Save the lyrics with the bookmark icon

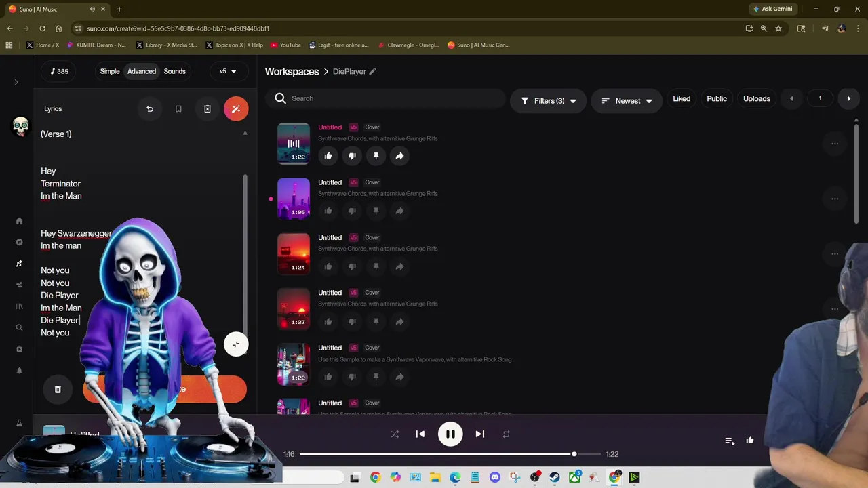(178, 108)
